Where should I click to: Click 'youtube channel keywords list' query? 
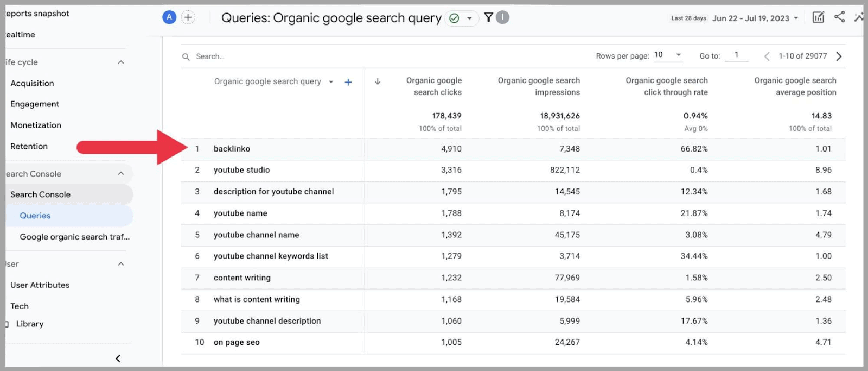coord(271,256)
